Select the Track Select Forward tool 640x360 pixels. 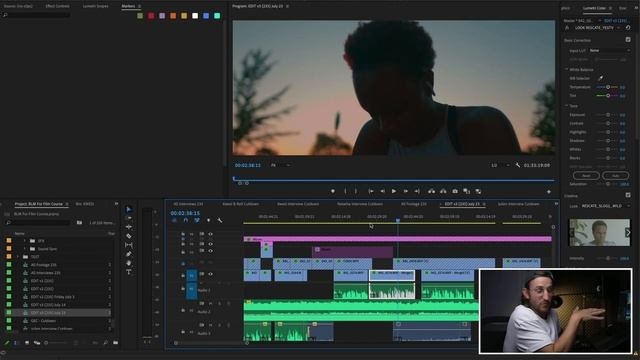[129, 218]
